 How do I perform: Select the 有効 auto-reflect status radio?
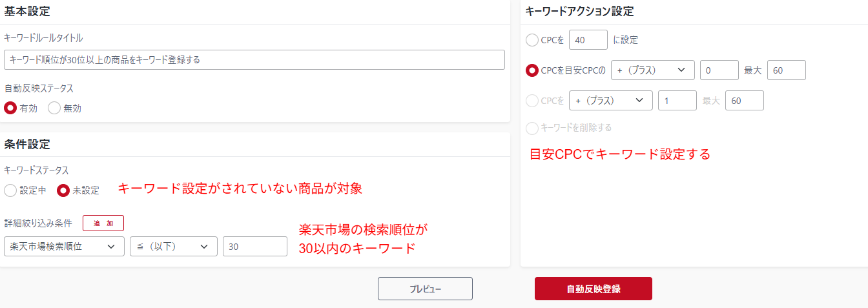[10, 108]
